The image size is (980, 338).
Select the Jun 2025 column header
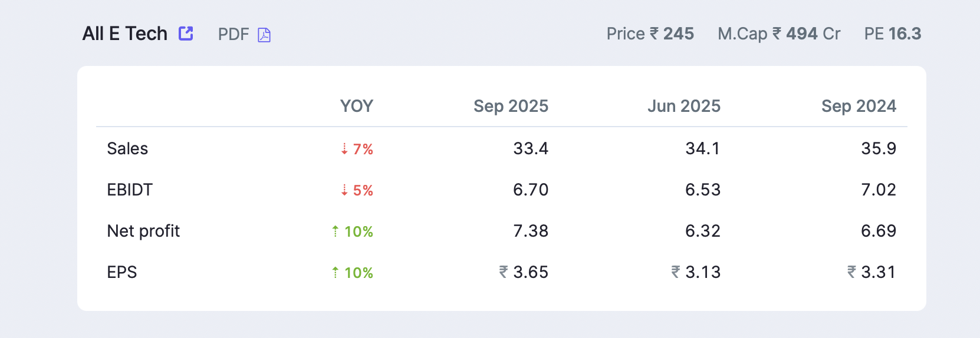[x=683, y=106]
